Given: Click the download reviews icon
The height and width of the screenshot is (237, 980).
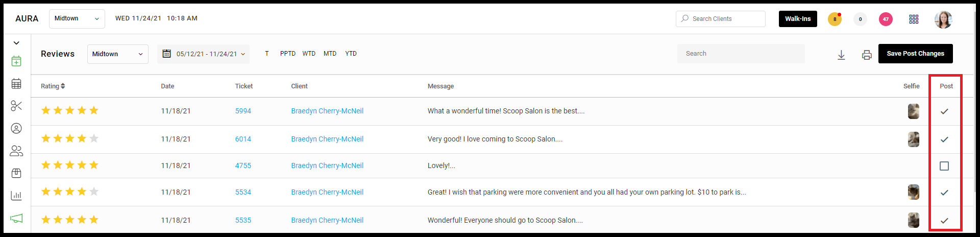Looking at the screenshot, I should (x=841, y=55).
